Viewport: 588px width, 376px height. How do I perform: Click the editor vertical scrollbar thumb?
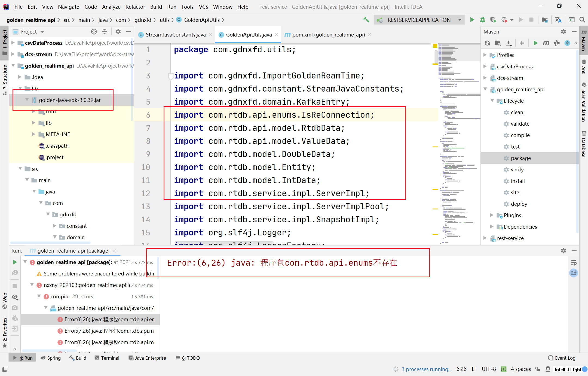coord(436,57)
